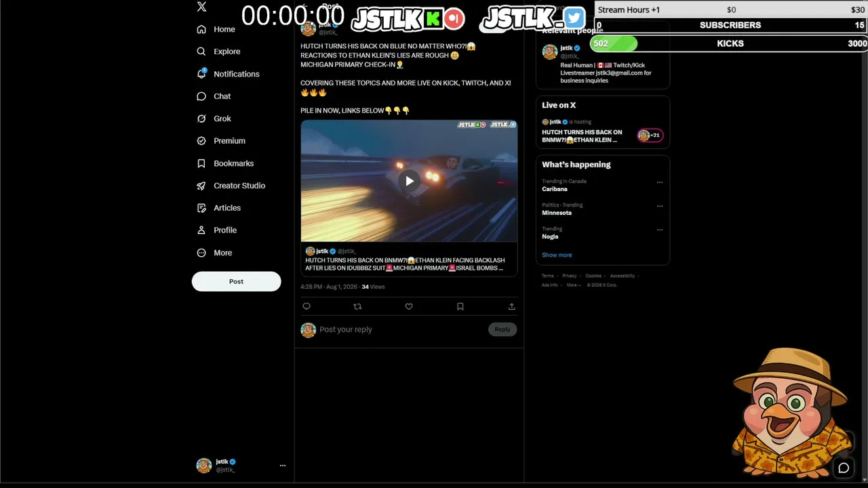Viewport: 868px width, 488px height.
Task: Expand the footer 'More' options
Action: click(573, 285)
